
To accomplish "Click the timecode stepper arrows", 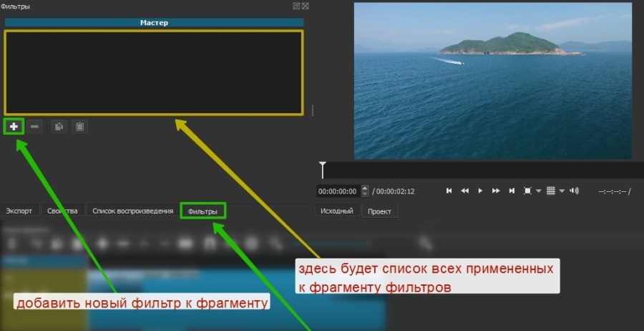I will [365, 191].
